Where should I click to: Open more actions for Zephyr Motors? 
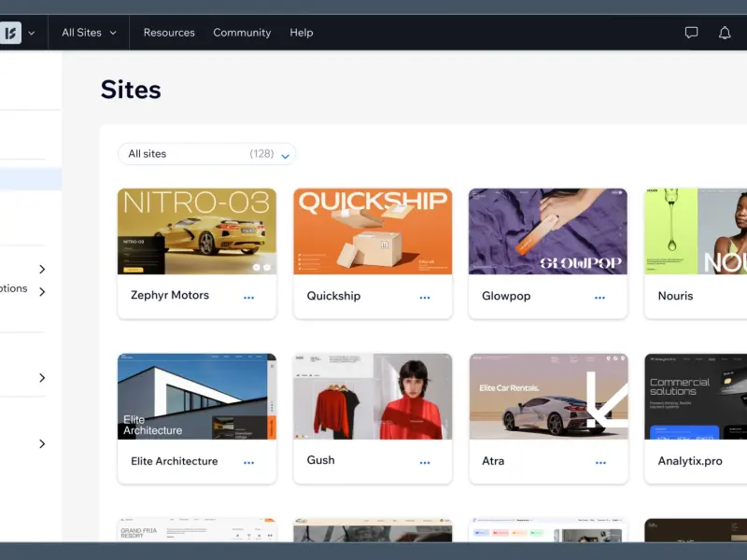(x=248, y=298)
